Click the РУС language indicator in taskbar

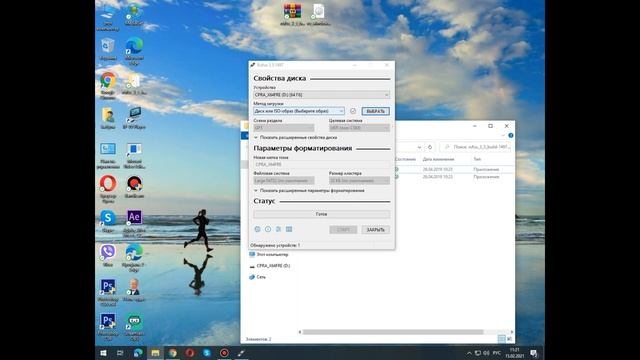click(x=496, y=353)
